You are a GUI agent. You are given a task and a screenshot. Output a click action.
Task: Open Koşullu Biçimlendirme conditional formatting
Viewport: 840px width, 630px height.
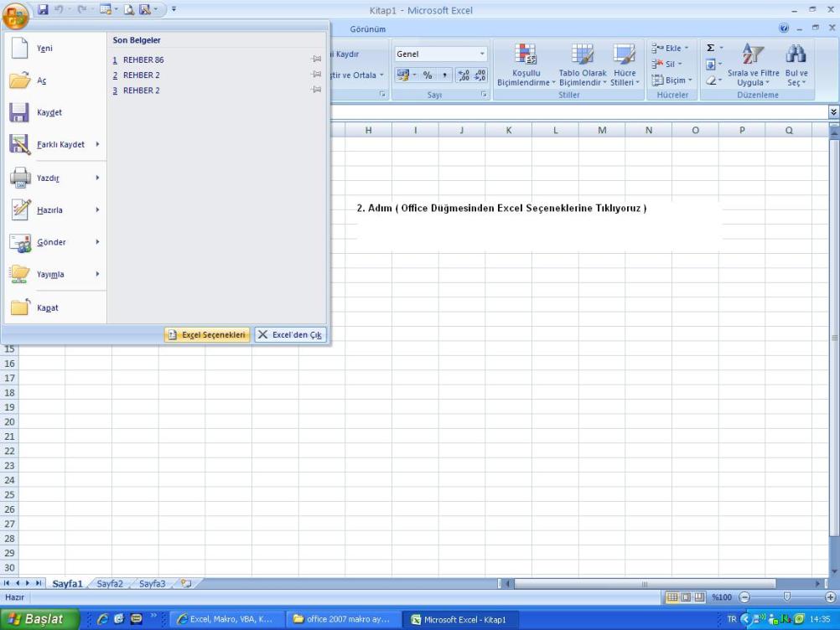526,65
